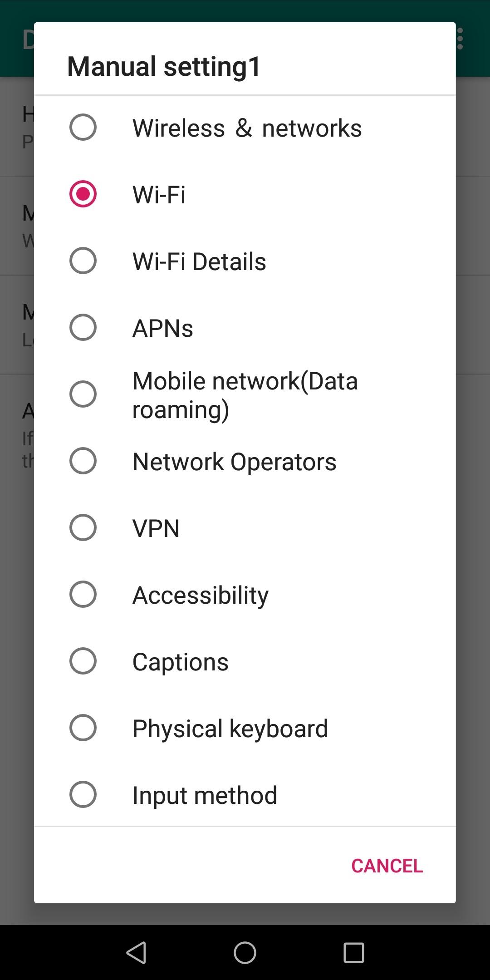Tap the Android home circle icon
The height and width of the screenshot is (980, 490).
(245, 952)
